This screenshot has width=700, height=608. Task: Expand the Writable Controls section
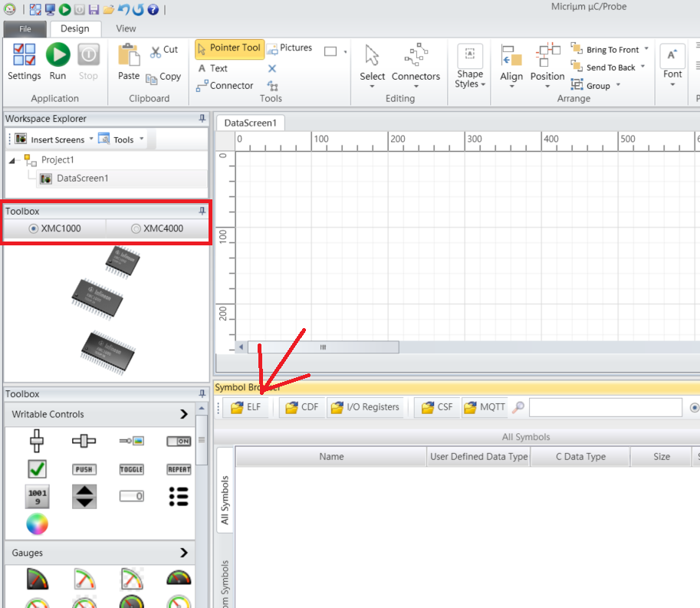[x=183, y=414]
